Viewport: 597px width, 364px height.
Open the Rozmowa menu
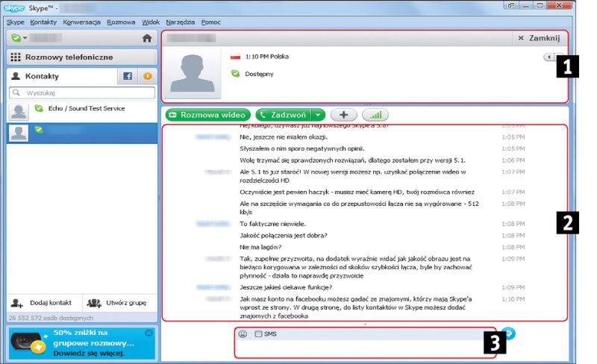pyautogui.click(x=121, y=22)
